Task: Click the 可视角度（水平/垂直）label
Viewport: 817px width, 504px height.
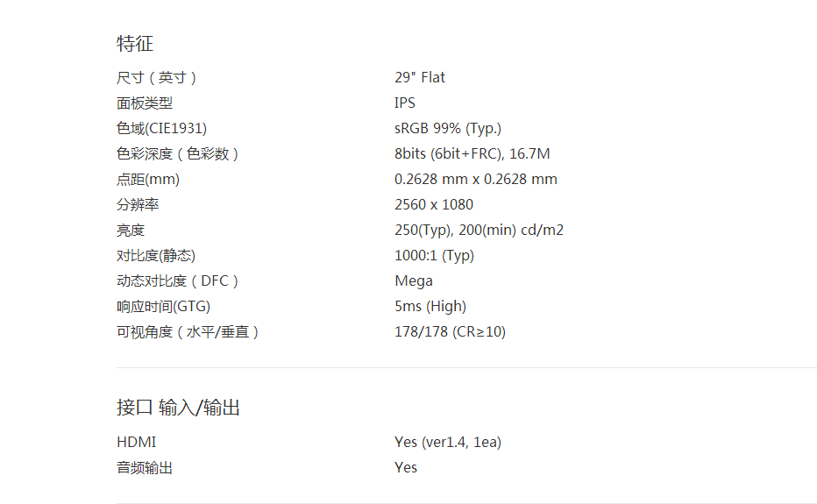Action: tap(188, 331)
